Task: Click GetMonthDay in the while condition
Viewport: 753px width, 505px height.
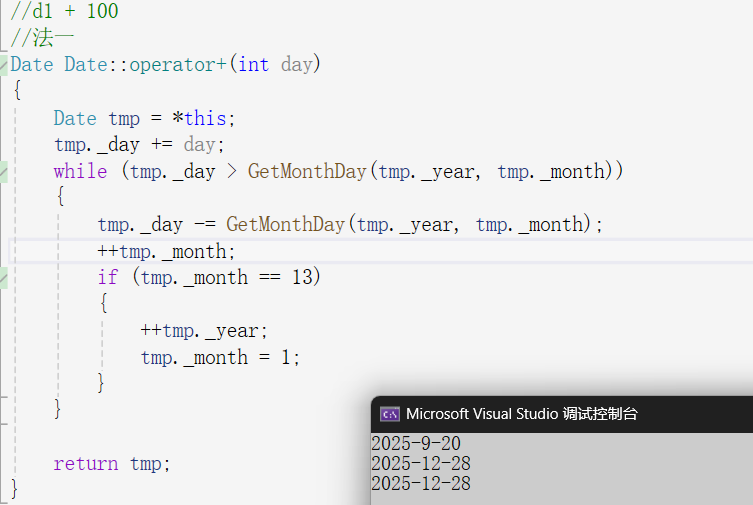Action: [x=307, y=171]
